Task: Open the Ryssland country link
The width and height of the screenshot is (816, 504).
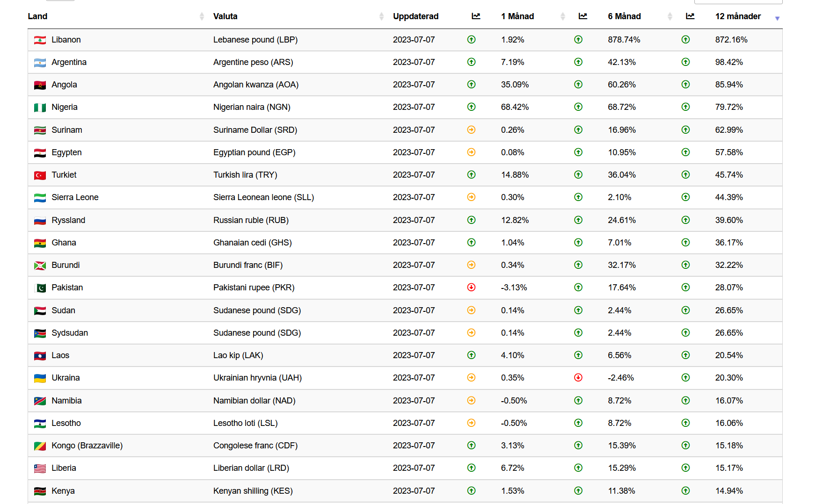Action: coord(68,220)
